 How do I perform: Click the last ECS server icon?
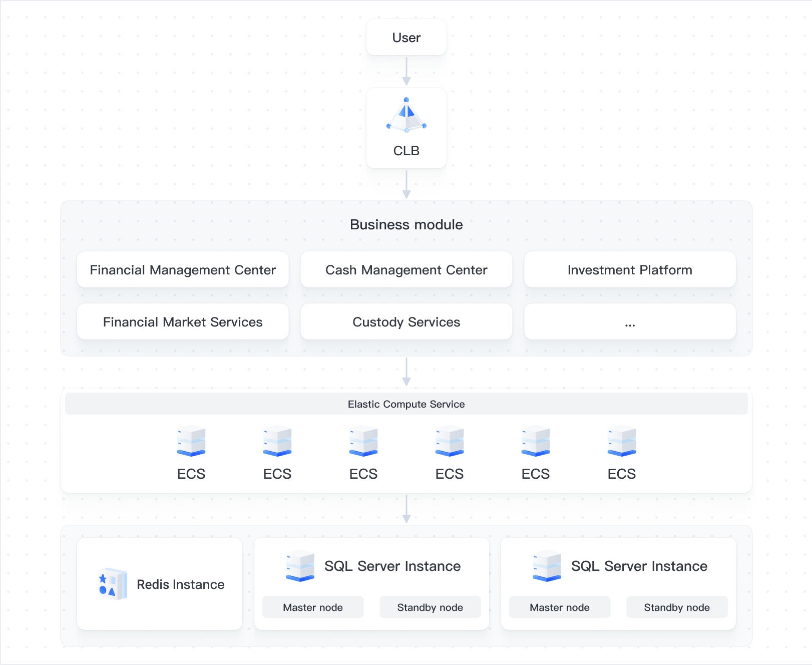(x=622, y=441)
